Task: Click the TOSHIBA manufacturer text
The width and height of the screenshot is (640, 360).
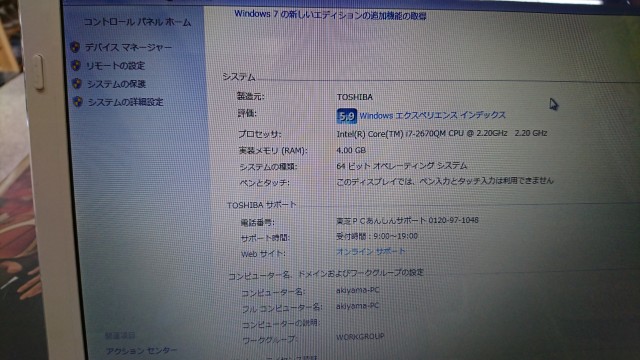Action: (355, 97)
